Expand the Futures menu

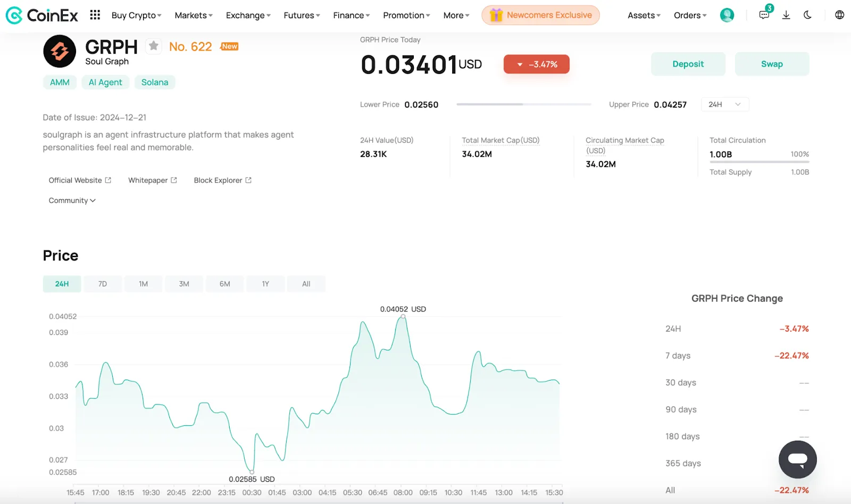coord(302,15)
